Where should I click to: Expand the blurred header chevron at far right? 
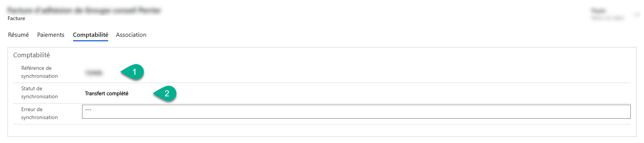click(637, 15)
